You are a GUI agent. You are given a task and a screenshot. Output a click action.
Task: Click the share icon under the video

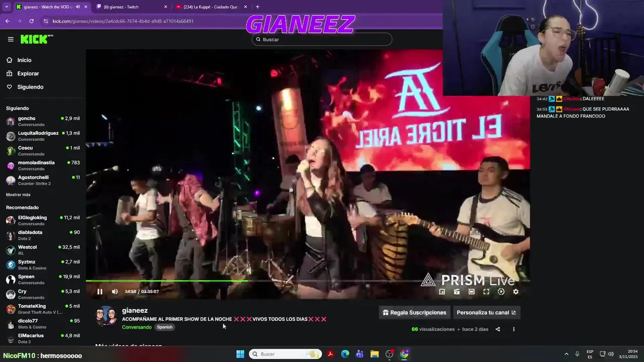coord(498,329)
